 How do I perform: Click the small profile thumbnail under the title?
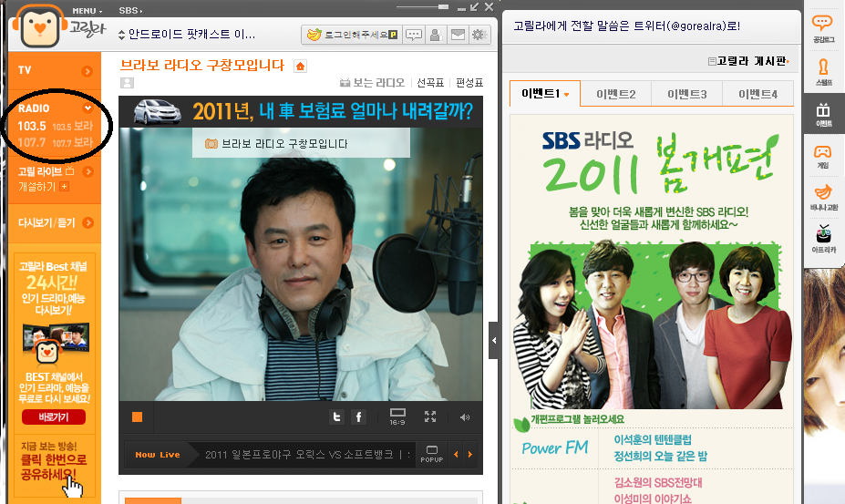pyautogui.click(x=128, y=82)
